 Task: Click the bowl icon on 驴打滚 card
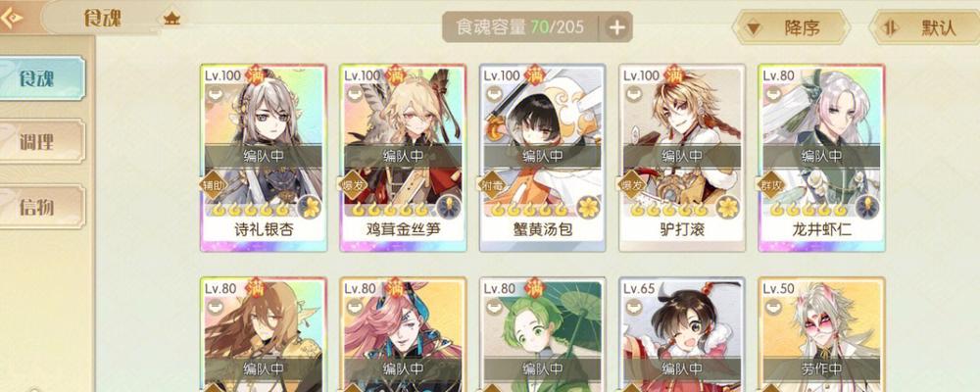(x=634, y=94)
